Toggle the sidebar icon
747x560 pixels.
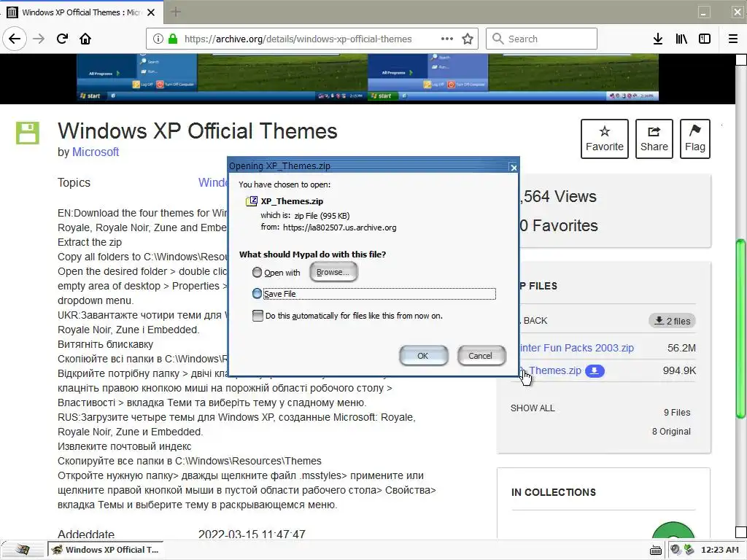click(x=705, y=39)
